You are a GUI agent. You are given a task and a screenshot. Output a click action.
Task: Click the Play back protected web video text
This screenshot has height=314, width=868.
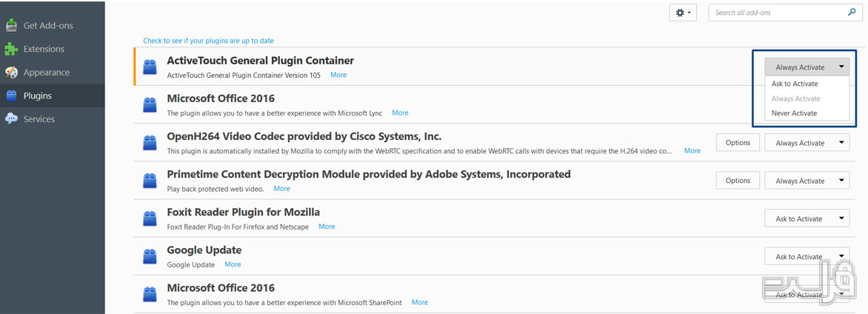click(x=216, y=189)
